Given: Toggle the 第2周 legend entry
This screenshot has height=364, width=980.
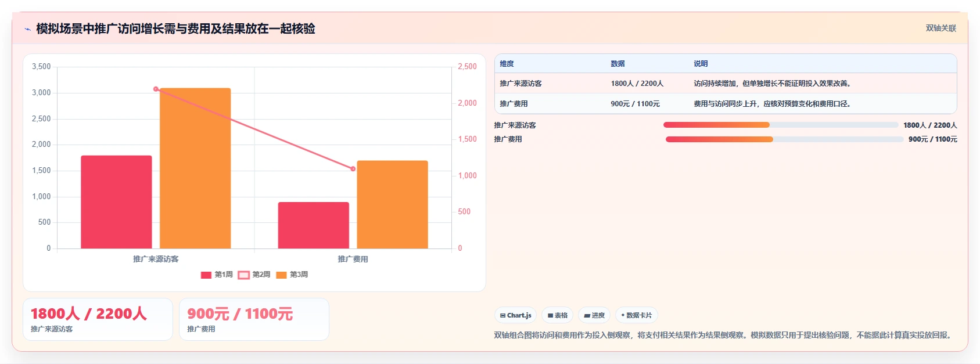Looking at the screenshot, I should [254, 275].
